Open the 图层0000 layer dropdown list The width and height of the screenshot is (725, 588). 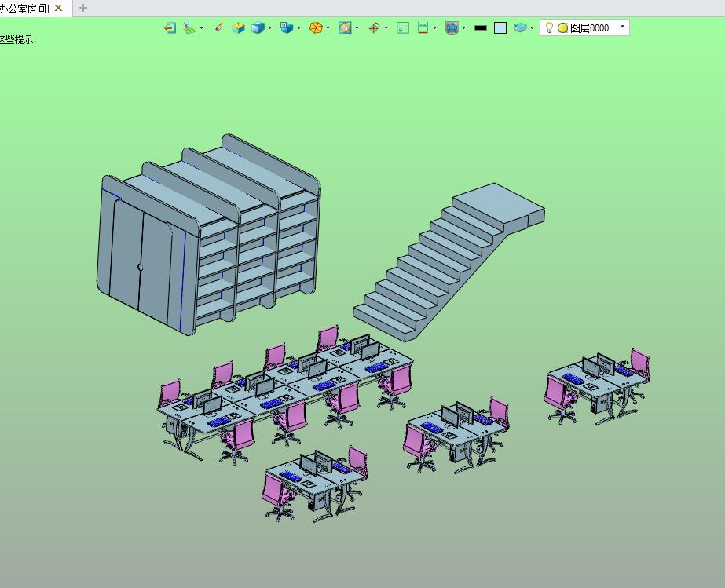(x=623, y=27)
